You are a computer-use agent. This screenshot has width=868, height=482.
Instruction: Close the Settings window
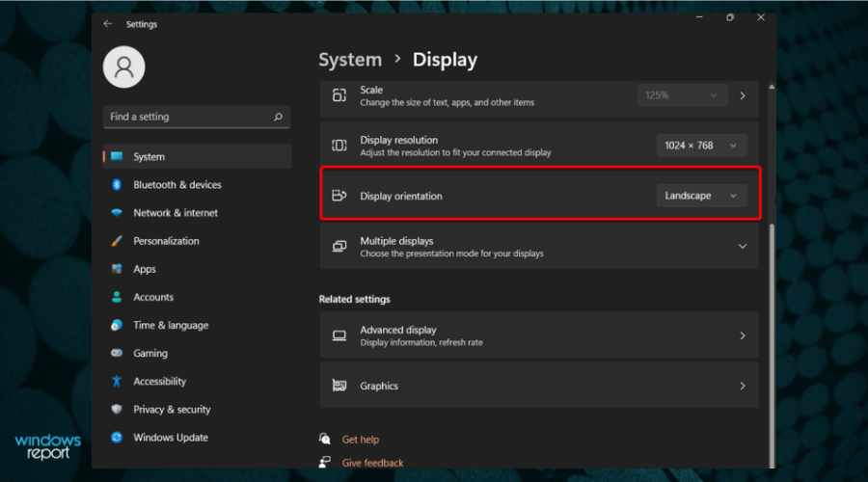click(761, 17)
